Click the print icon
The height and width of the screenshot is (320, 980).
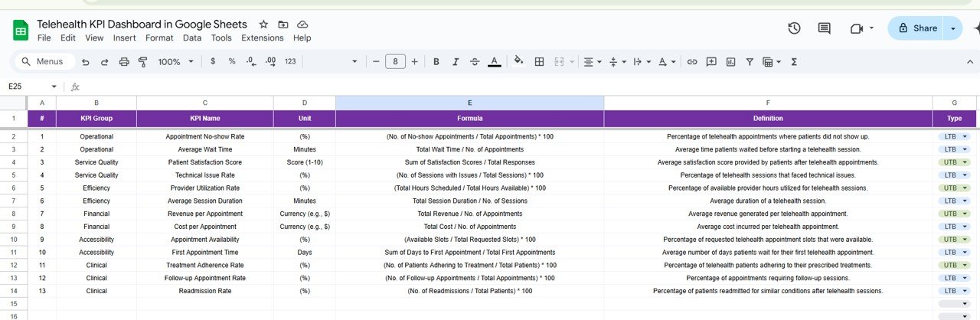[123, 61]
